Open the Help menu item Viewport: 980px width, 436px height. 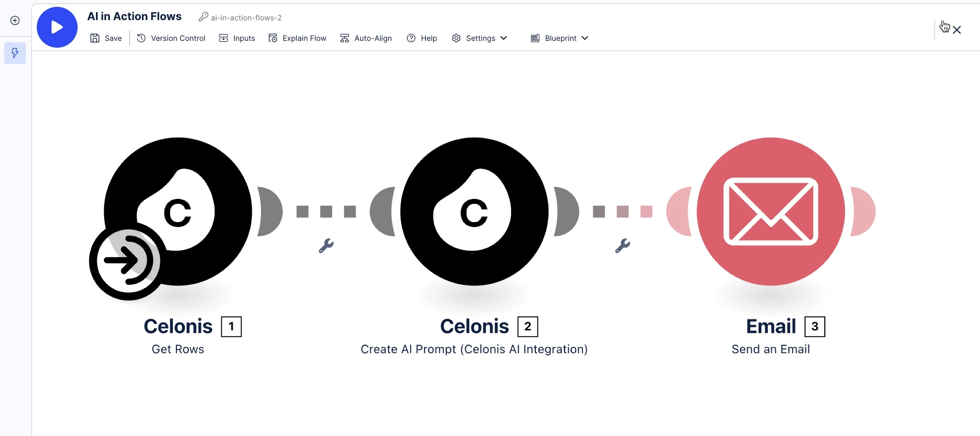tap(422, 38)
